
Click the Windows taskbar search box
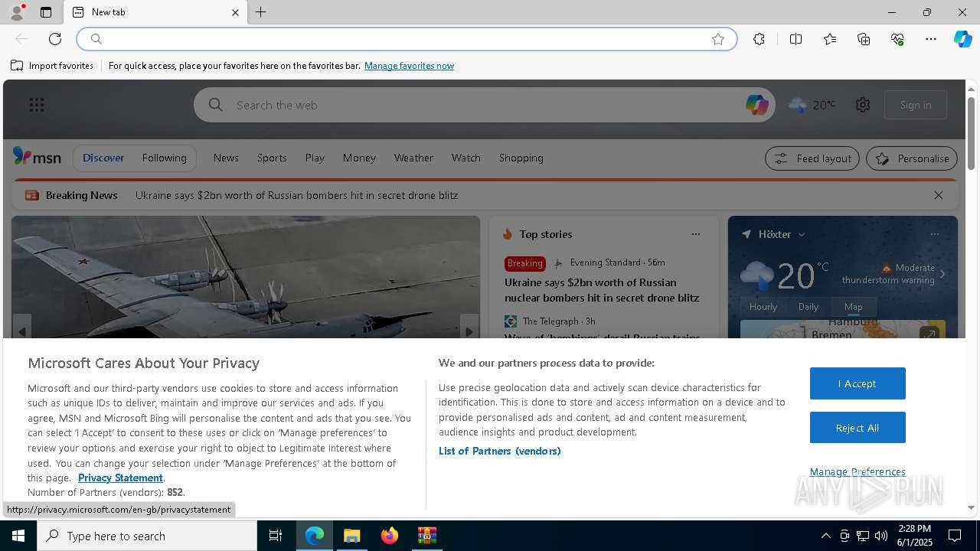pos(147,536)
